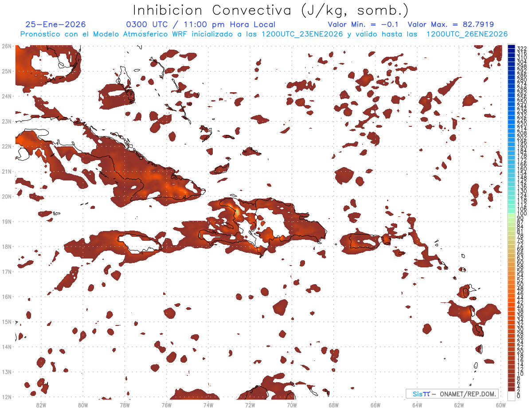This screenshot has width=532, height=411.
Task: Click the color-scale value 100
Action: (522, 214)
